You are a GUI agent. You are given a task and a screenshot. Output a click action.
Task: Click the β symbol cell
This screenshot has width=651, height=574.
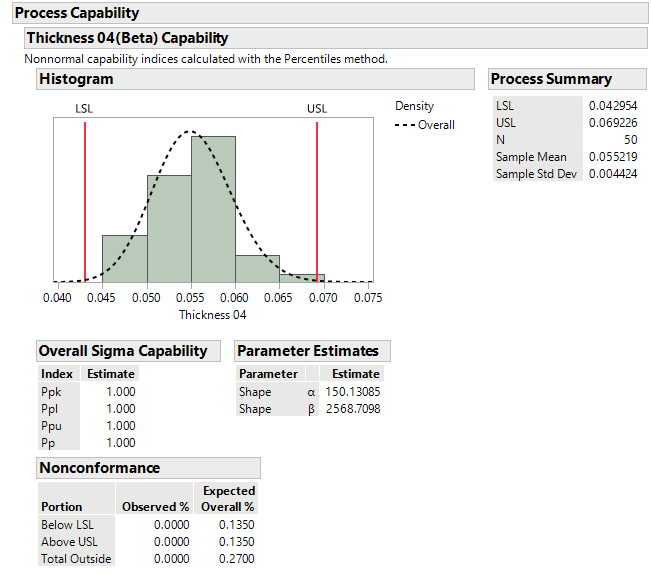click(x=311, y=409)
